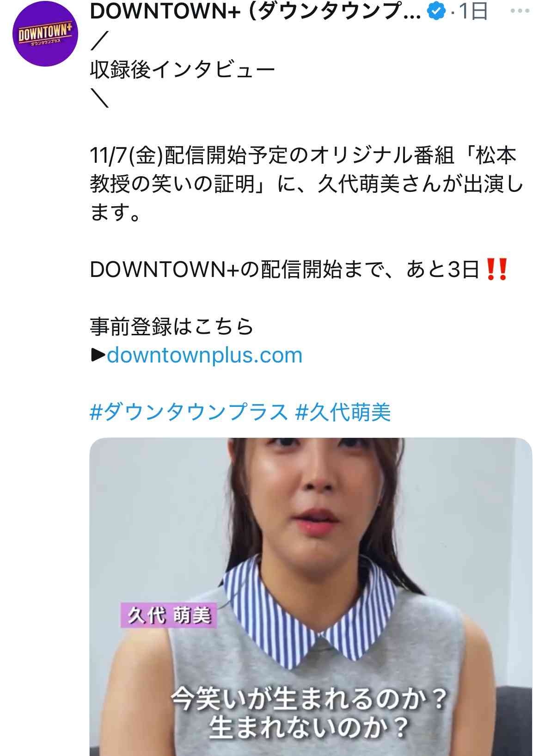The height and width of the screenshot is (756, 545).
Task: Click the DOWNTOWN+ account name
Action: (x=256, y=12)
